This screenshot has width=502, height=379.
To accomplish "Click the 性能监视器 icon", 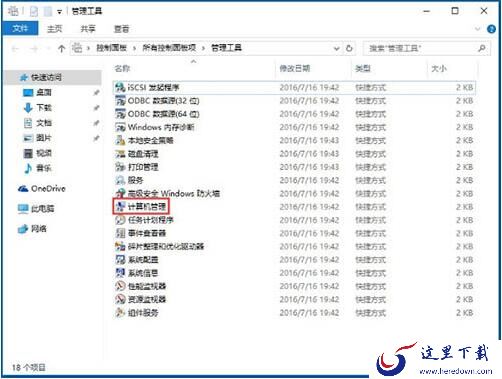I will pos(120,286).
